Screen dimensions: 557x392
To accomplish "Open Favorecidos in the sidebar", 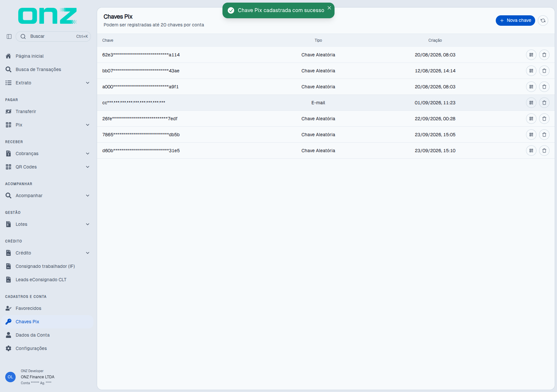I will tap(48, 308).
